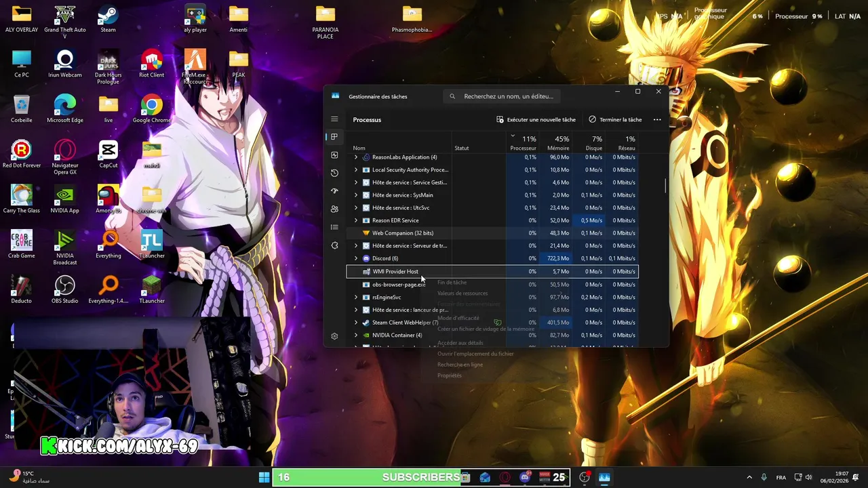Choose Ouvrir l'emplacement du fichier in context menu
Image resolution: width=868 pixels, height=488 pixels.
475,354
